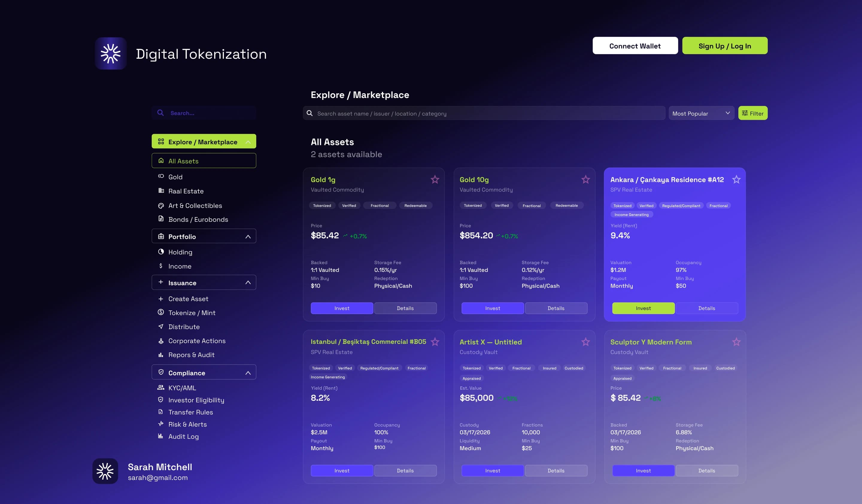Click the Repors & Audit chart icon

coord(161,355)
